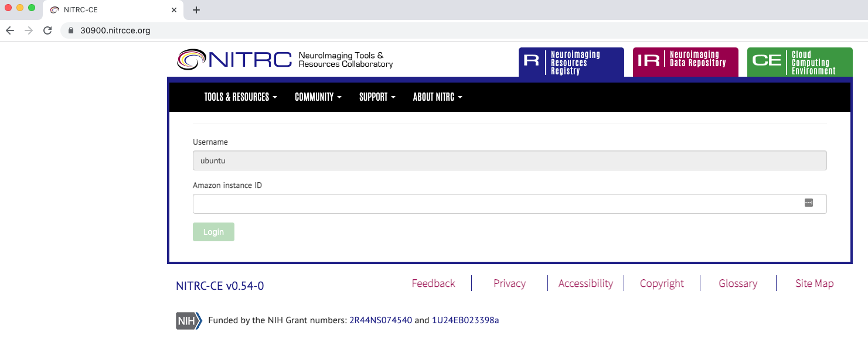
Task: Expand the Support menu
Action: pos(377,97)
